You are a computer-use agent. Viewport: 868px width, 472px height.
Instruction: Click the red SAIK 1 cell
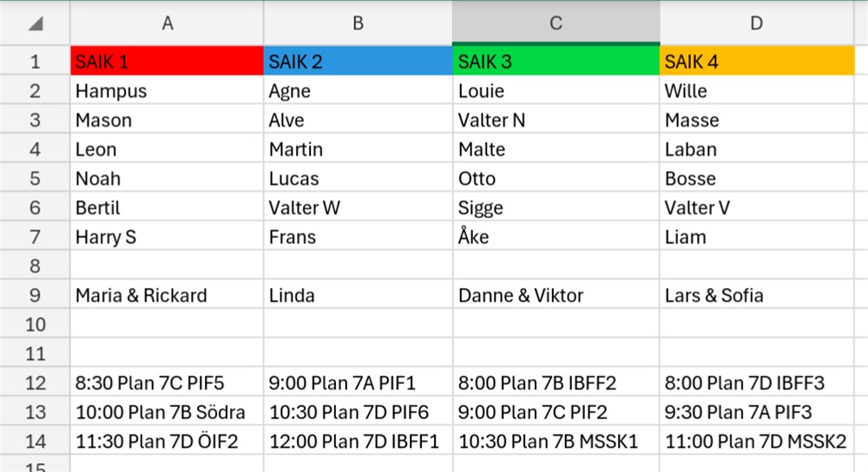pos(167,61)
